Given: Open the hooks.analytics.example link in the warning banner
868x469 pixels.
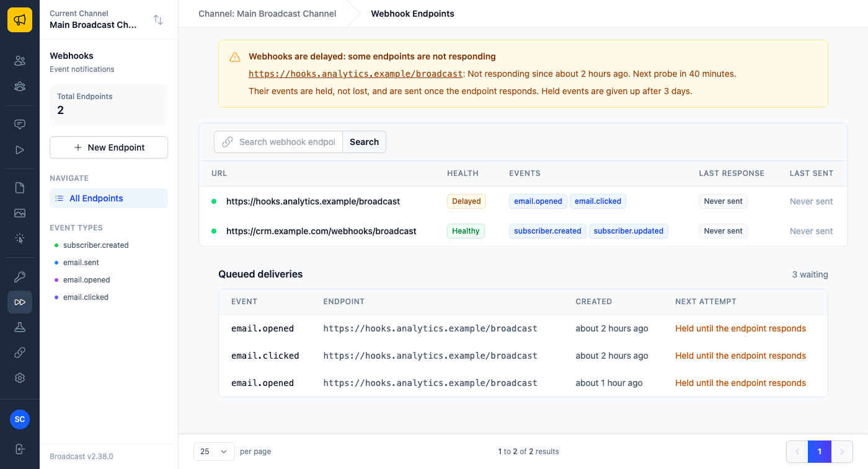Looking at the screenshot, I should tap(356, 74).
